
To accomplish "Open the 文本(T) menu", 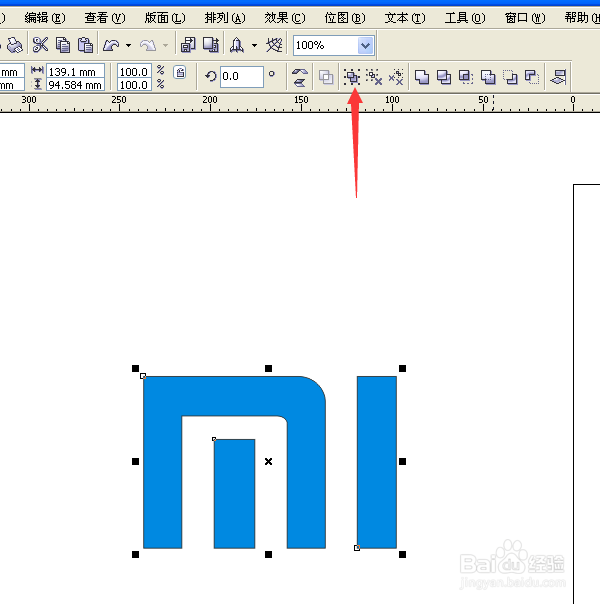I will 405,18.
